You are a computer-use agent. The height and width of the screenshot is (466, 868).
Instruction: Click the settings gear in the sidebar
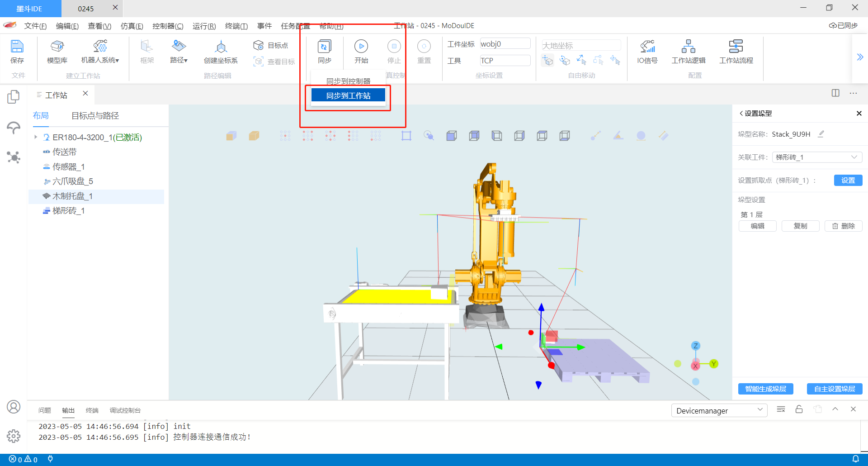coord(14,436)
